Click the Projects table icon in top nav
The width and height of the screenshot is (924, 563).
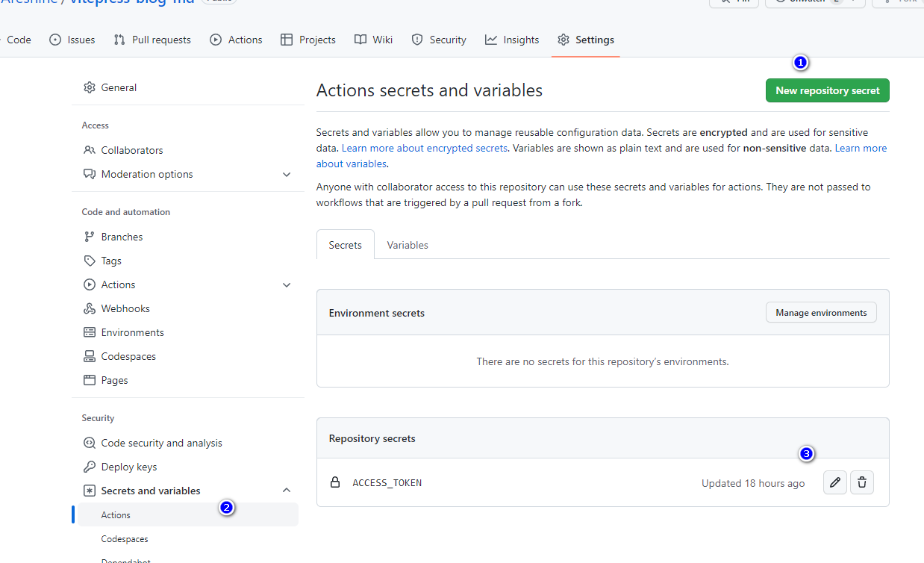[287, 40]
